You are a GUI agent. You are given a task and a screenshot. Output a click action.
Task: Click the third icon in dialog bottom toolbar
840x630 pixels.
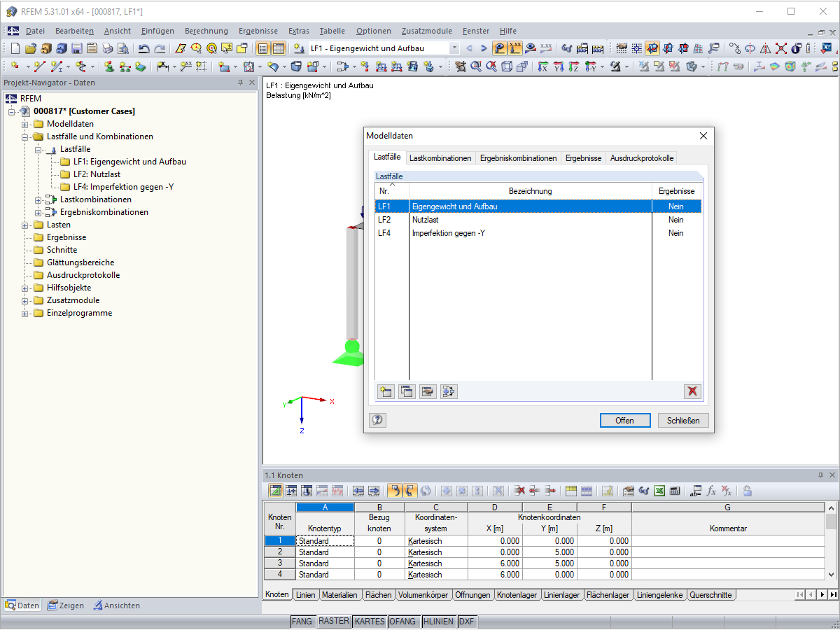click(x=428, y=391)
